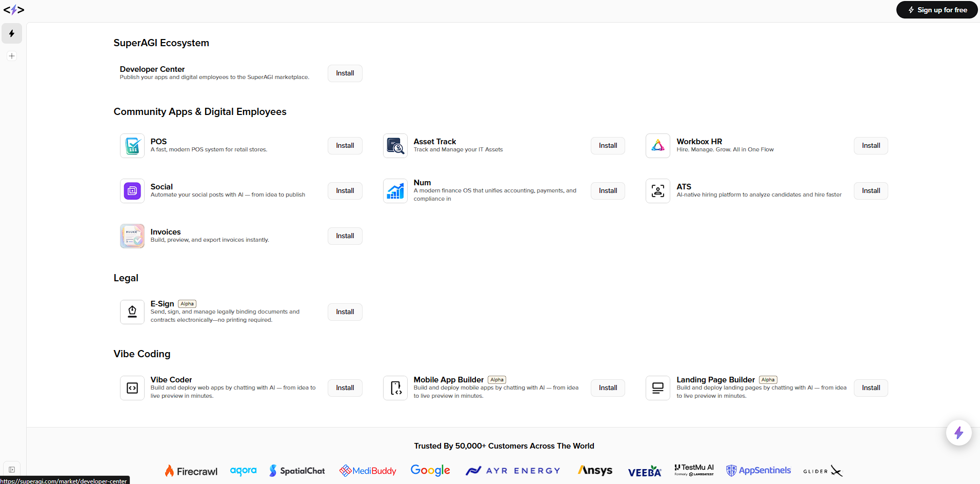Install the Asset Track app

[608, 146]
